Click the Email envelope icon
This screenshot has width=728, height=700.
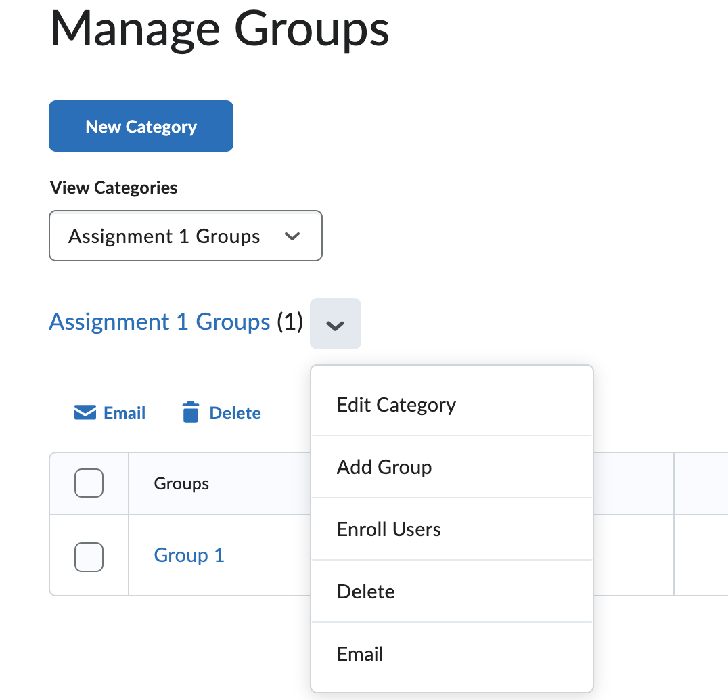pyautogui.click(x=85, y=412)
